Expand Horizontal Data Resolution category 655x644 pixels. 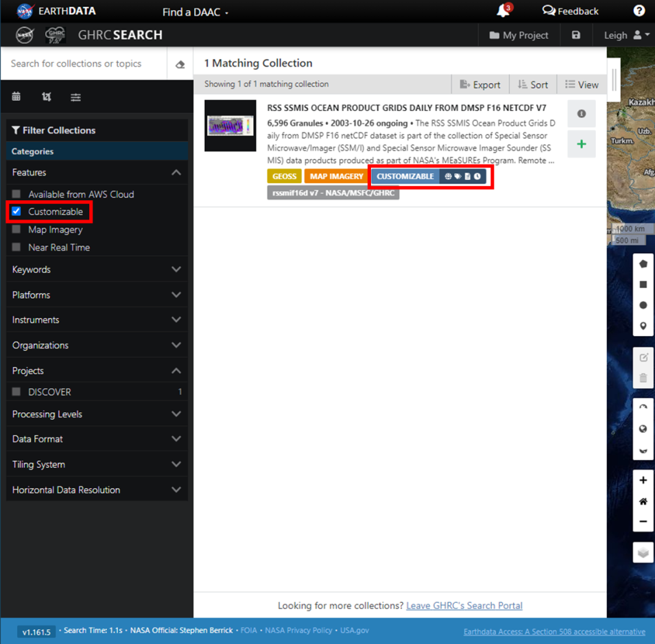(x=97, y=490)
